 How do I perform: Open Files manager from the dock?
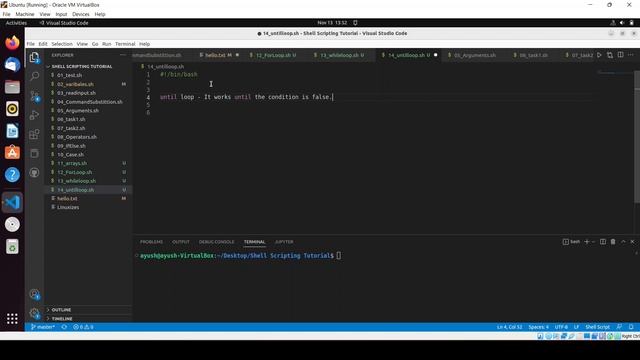click(x=12, y=87)
